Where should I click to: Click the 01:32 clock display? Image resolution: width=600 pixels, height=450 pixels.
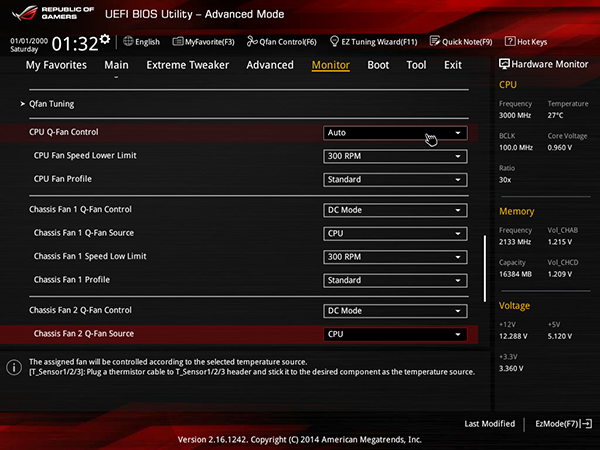click(x=75, y=44)
